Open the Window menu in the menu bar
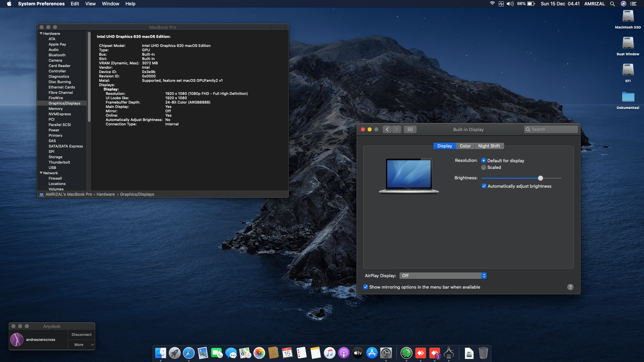The height and width of the screenshot is (362, 644). [110, 4]
